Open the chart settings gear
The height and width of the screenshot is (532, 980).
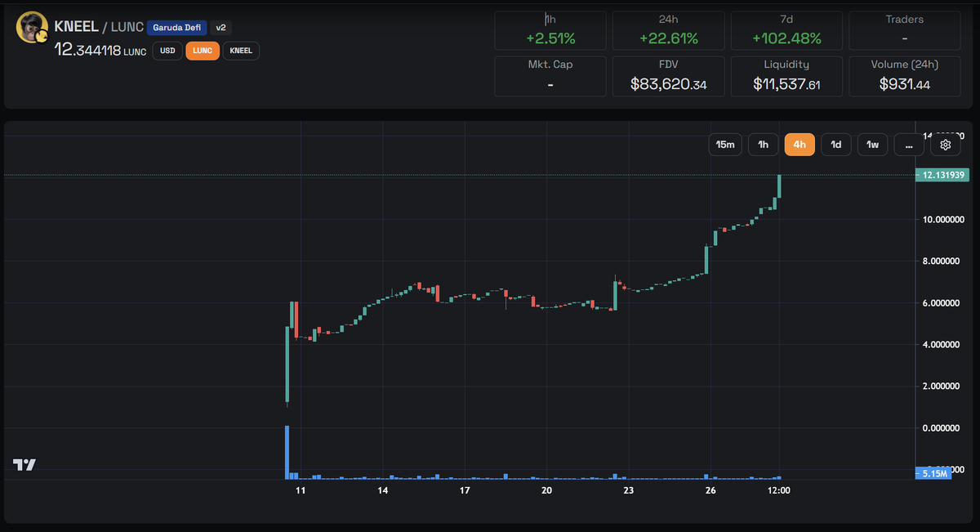point(945,144)
